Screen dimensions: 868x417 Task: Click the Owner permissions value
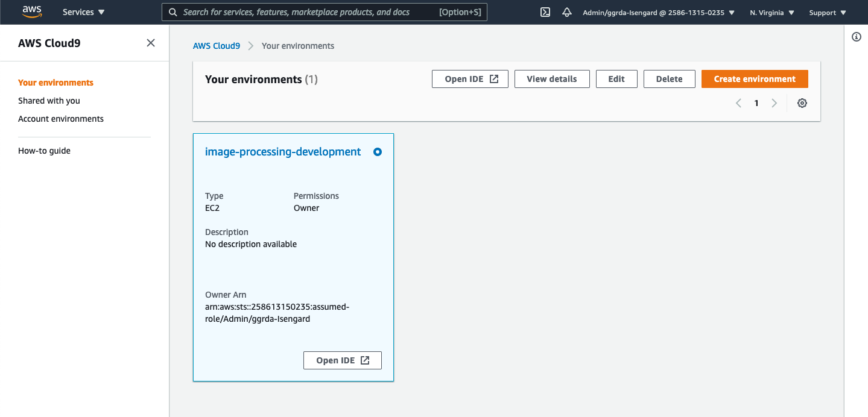pyautogui.click(x=306, y=208)
